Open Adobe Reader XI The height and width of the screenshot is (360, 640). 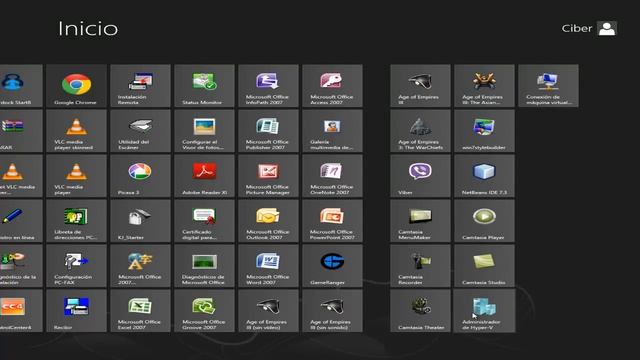click(x=204, y=176)
